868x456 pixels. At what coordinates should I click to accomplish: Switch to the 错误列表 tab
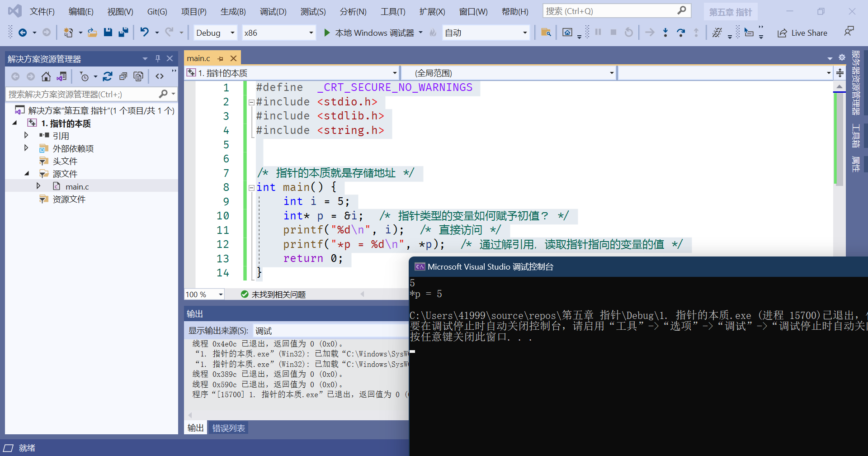tap(229, 428)
